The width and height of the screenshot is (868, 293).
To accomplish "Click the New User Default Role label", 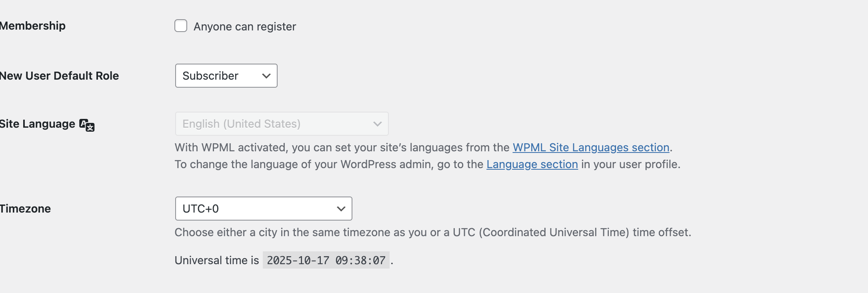I will [x=59, y=76].
